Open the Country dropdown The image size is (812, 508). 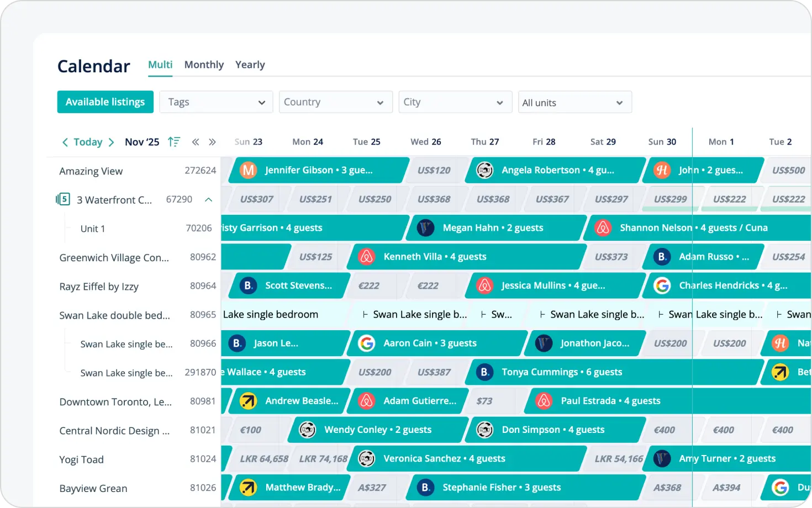point(335,102)
